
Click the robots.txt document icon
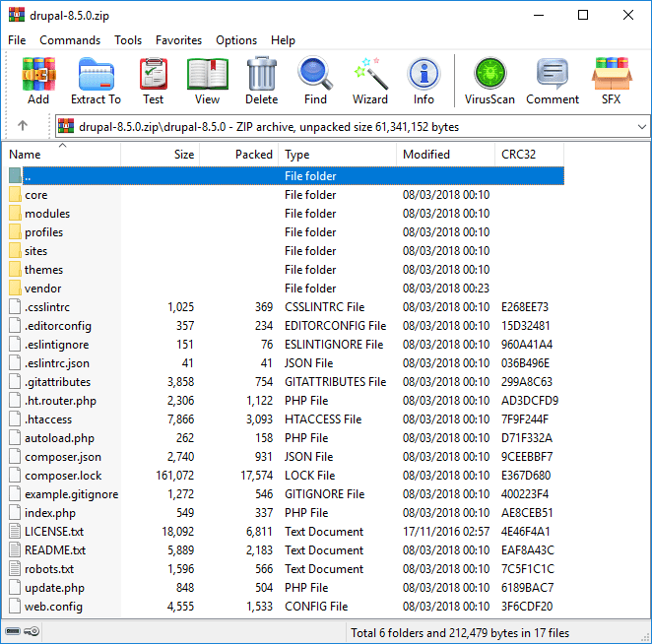[15, 568]
